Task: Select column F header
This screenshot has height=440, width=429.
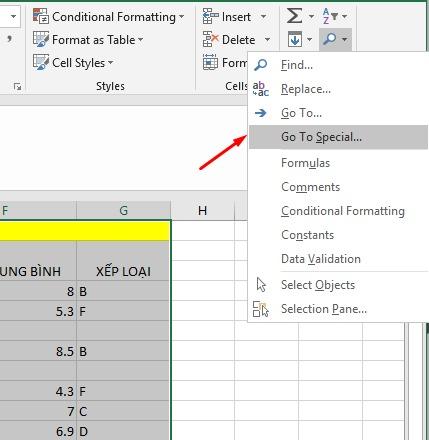Action: (x=38, y=211)
